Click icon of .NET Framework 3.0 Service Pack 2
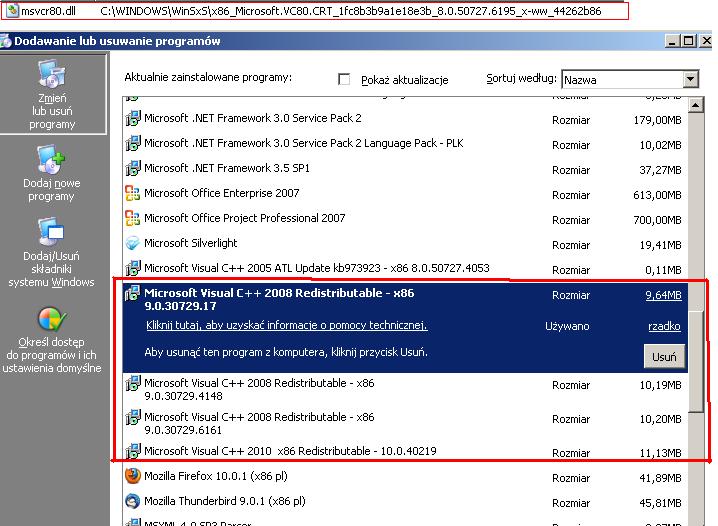Image resolution: width=718 pixels, height=526 pixels. [x=132, y=119]
